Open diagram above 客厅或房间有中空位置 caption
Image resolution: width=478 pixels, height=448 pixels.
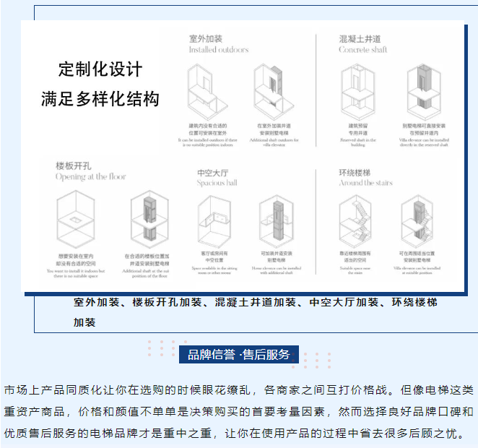click(214, 223)
